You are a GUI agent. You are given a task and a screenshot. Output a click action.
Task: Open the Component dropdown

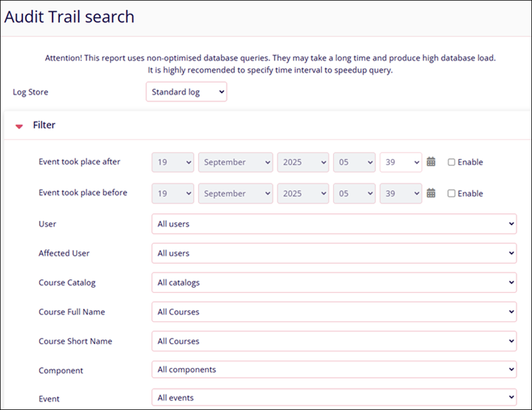(x=334, y=369)
